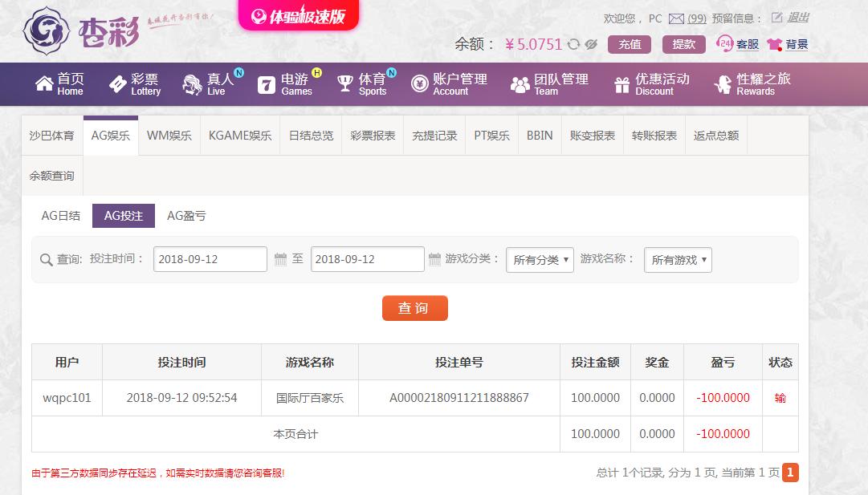868x495 pixels.
Task: Click the 背景 link
Action: [x=797, y=44]
